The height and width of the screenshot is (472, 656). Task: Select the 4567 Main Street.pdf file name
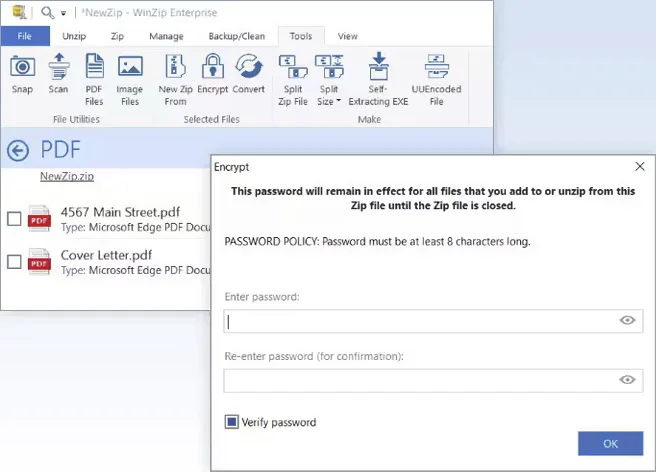(x=120, y=212)
